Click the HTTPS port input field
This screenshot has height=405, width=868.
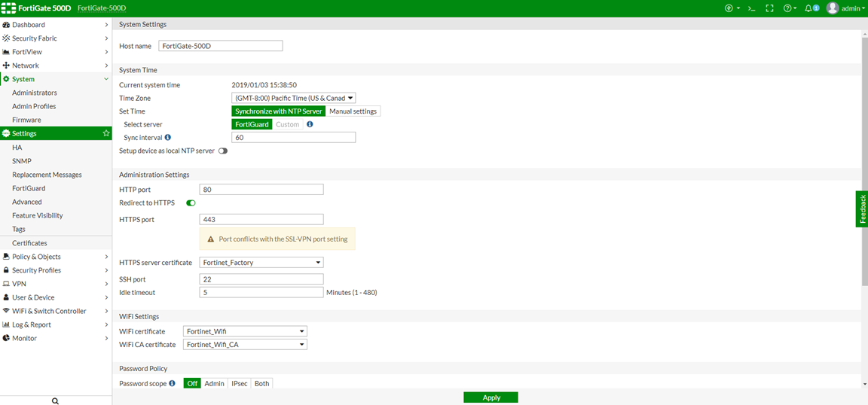point(261,220)
